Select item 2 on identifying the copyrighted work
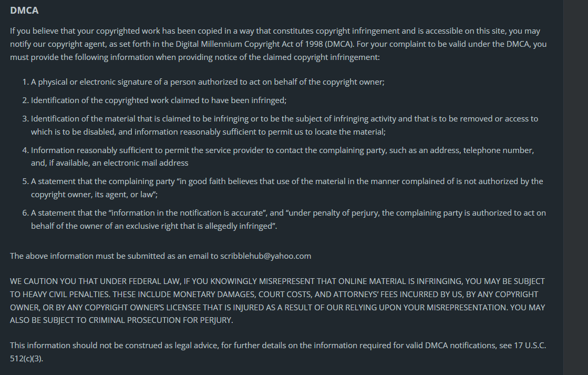This screenshot has height=375, width=588. (x=158, y=100)
